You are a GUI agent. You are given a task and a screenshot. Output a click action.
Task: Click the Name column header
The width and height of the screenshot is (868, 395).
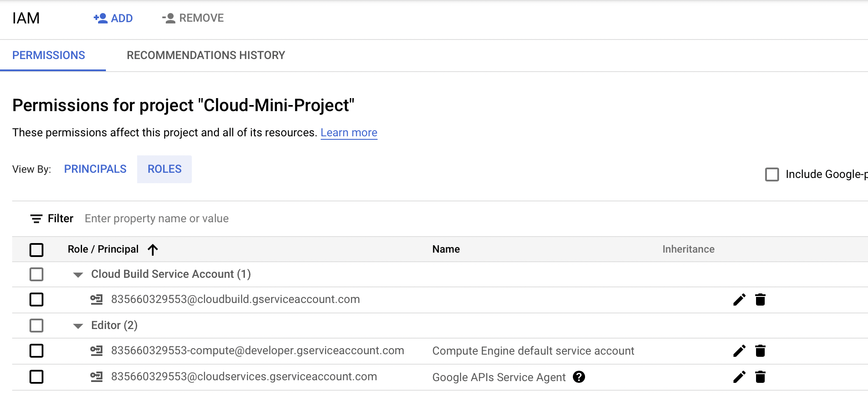click(x=446, y=249)
